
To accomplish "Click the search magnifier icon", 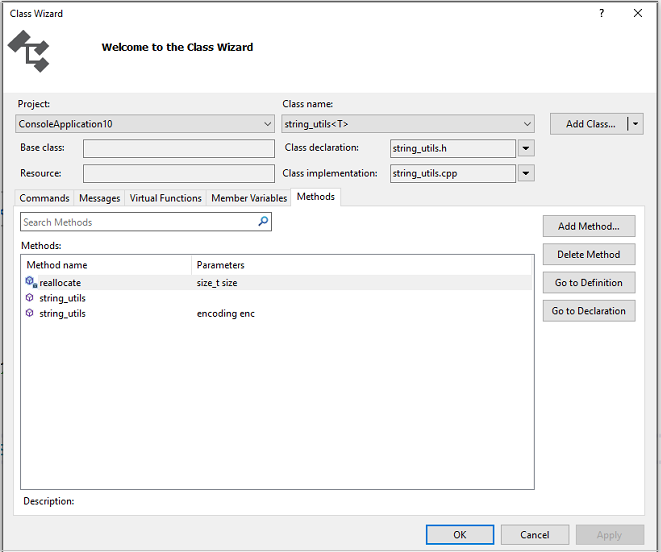I will [x=263, y=222].
